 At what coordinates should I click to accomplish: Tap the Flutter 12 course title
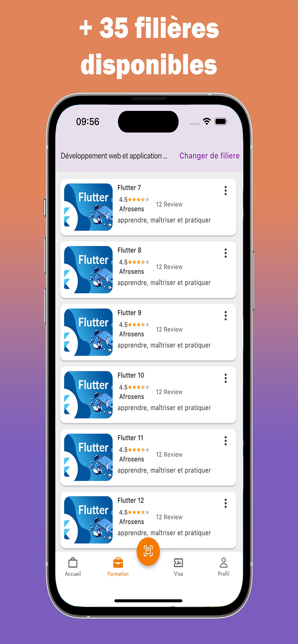(x=131, y=500)
